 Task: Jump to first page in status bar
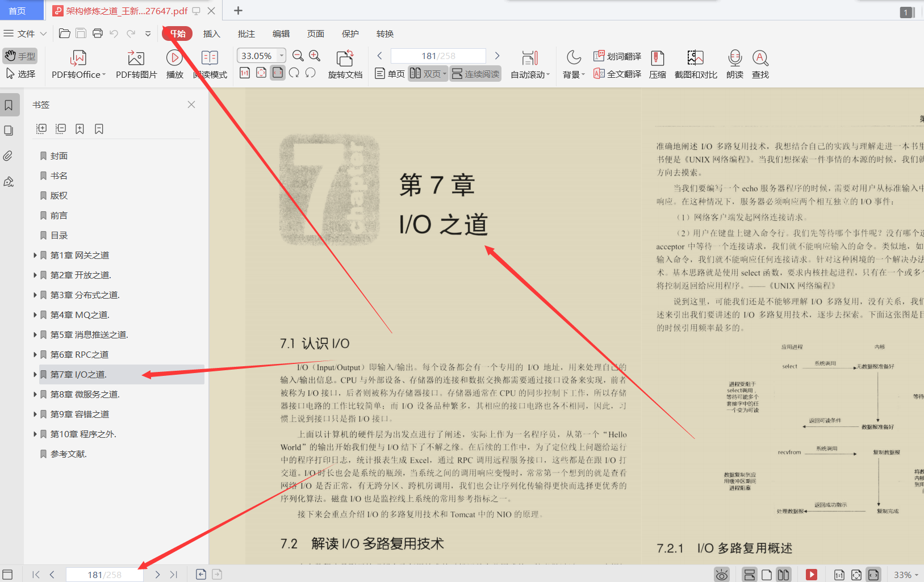point(36,575)
